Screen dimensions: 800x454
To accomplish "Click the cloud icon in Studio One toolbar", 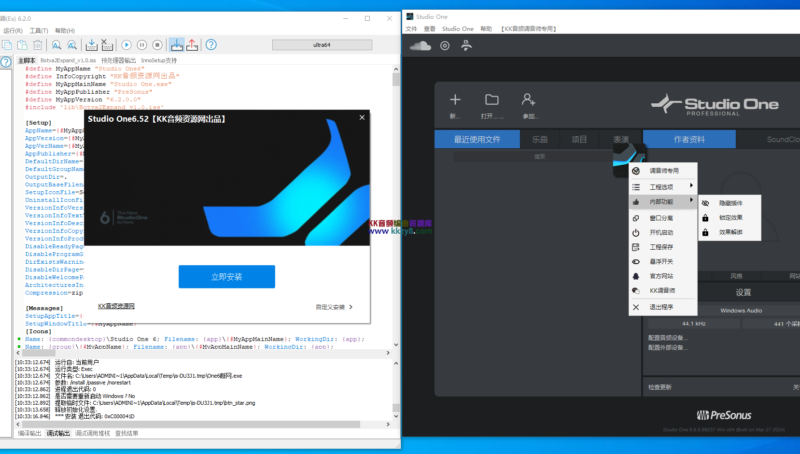I will [x=420, y=46].
